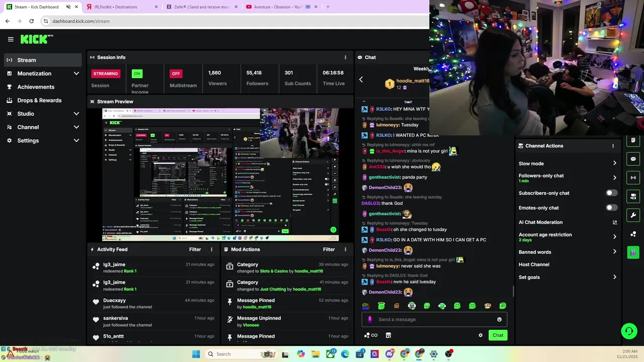Expand the Monetization sidebar section

pyautogui.click(x=43, y=73)
